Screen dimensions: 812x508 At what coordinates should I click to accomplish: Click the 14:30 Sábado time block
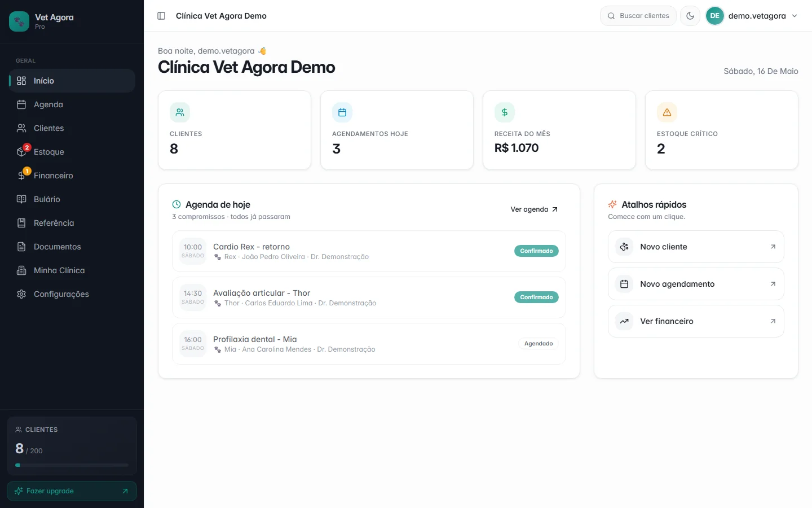[x=193, y=297]
